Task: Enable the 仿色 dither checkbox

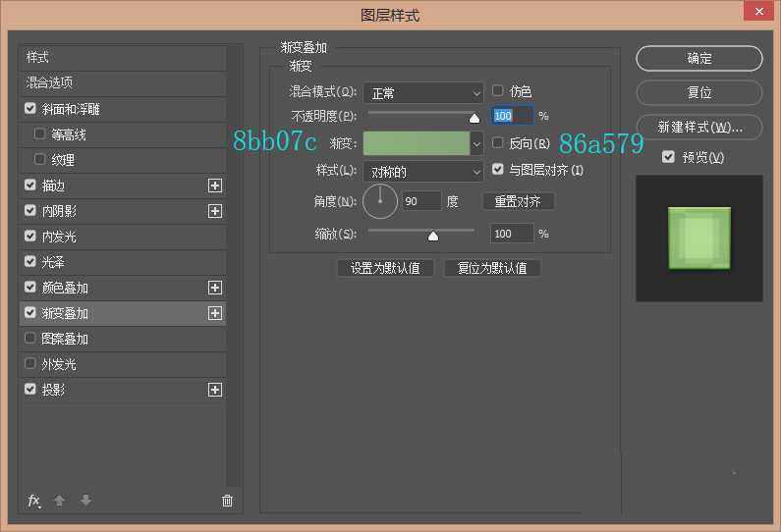Action: (x=498, y=90)
